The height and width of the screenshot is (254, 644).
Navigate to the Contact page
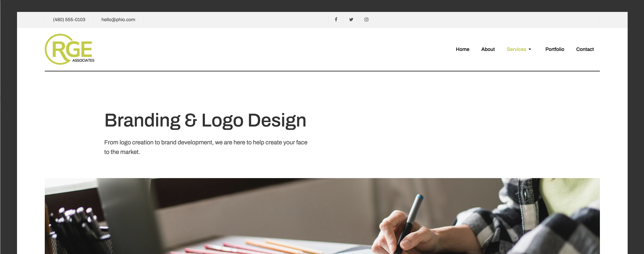click(585, 49)
